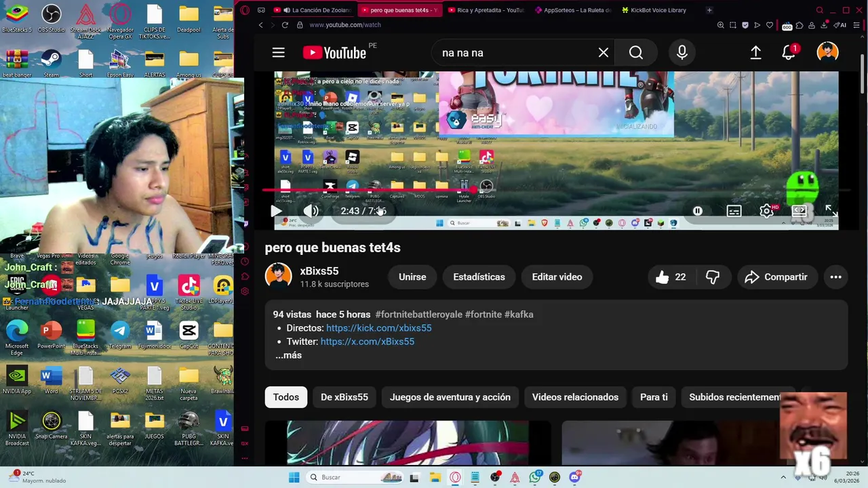Toggle subtitles in the video player
The height and width of the screenshot is (488, 868).
coord(734,211)
